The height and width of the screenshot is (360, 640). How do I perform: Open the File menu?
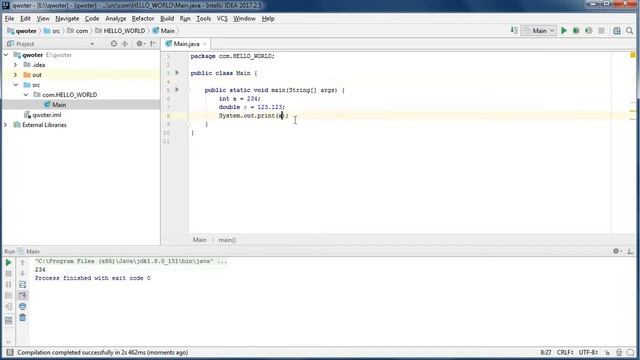(9, 18)
